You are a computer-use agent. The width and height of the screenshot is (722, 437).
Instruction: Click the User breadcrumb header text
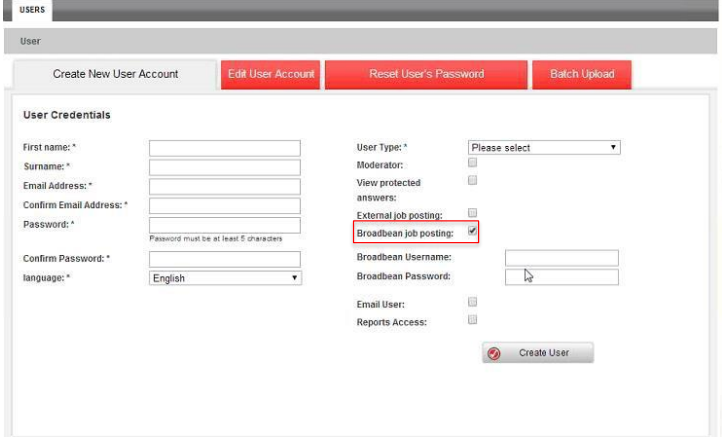[30, 41]
